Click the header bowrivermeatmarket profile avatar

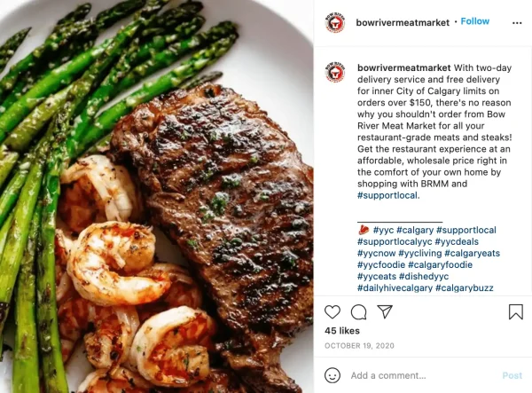coord(335,23)
